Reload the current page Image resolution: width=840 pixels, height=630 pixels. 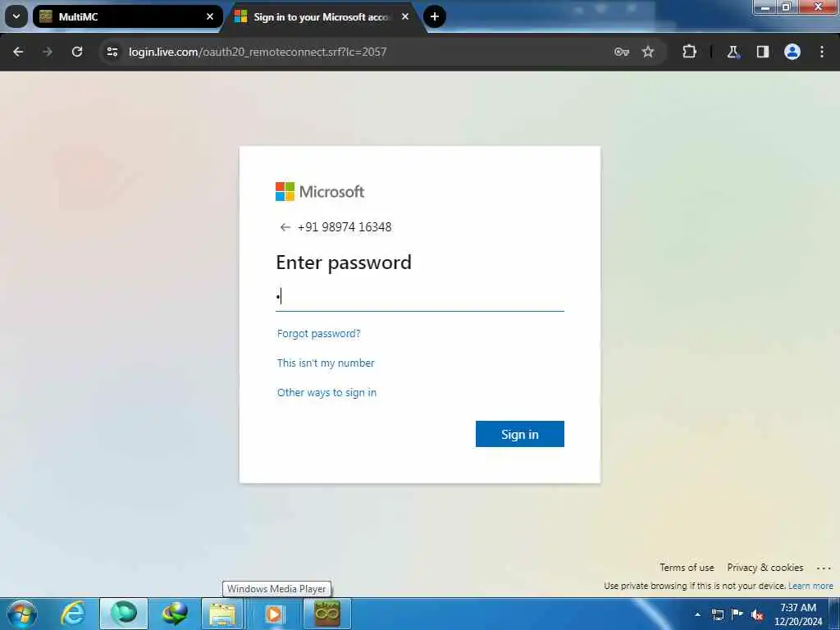point(77,52)
